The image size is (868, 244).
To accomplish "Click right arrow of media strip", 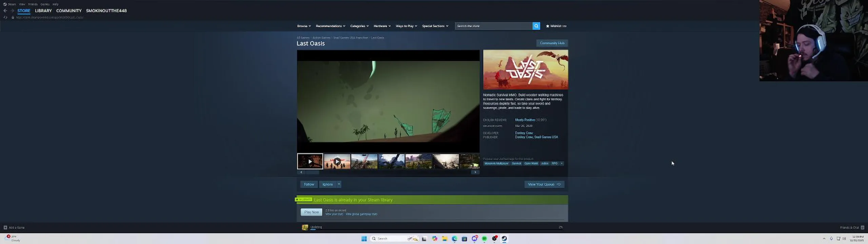I will point(475,172).
